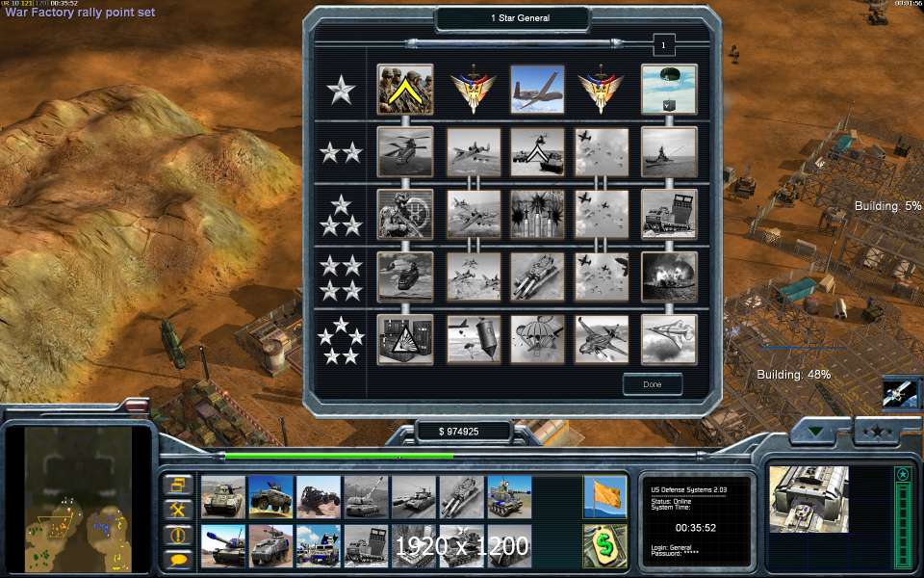Sell structure with the dollar sign icon

(x=604, y=545)
